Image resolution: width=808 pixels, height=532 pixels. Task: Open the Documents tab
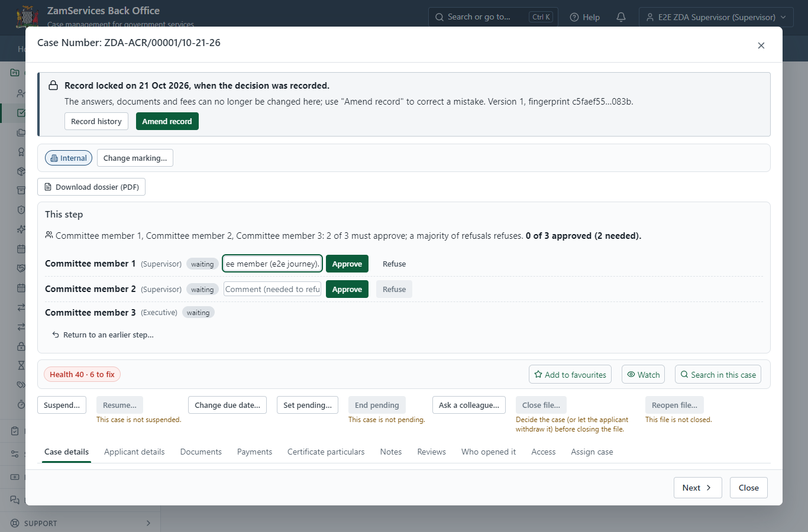pos(201,452)
